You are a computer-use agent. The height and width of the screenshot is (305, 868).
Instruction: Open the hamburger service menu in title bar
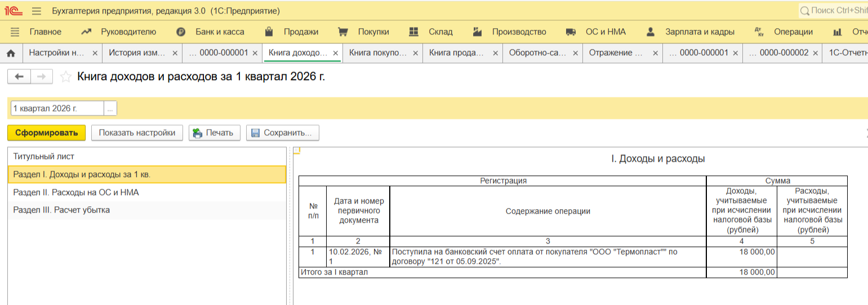[x=37, y=11]
